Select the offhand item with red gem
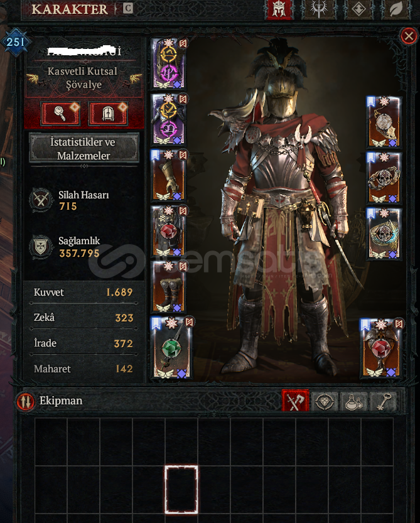Image resolution: width=420 pixels, height=523 pixels. 381,348
